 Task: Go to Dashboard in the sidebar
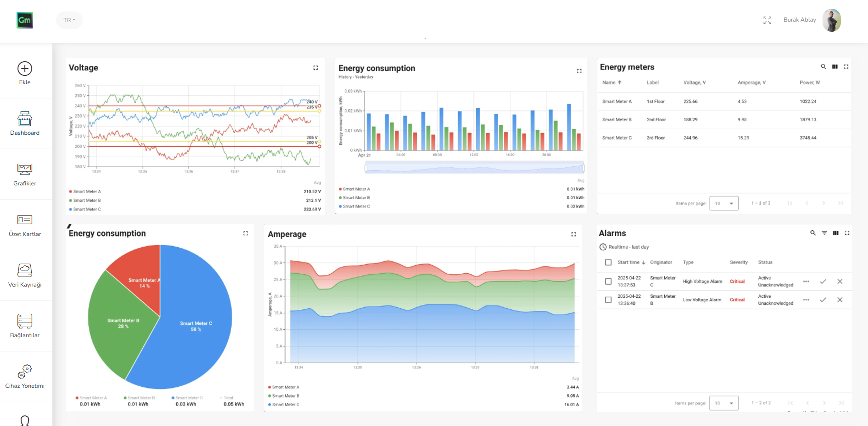[x=25, y=126]
